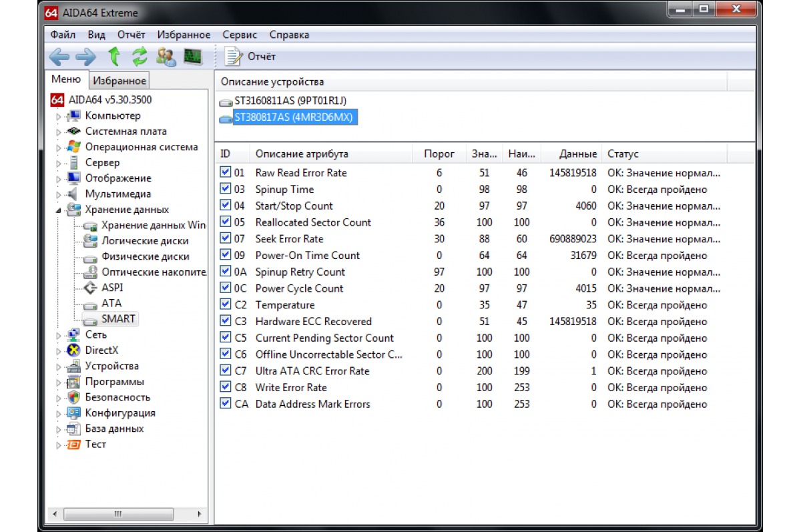This screenshot has width=801, height=532.
Task: Open the Вид menu
Action: click(x=97, y=35)
